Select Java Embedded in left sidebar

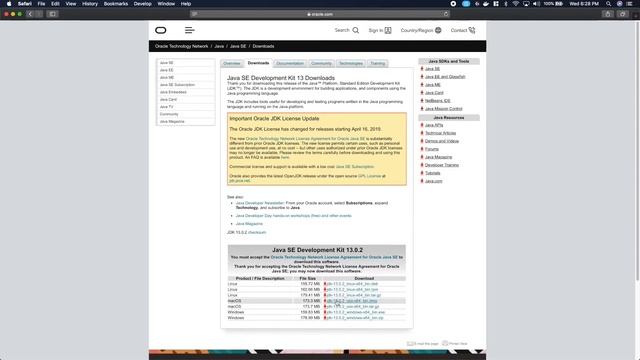[173, 92]
